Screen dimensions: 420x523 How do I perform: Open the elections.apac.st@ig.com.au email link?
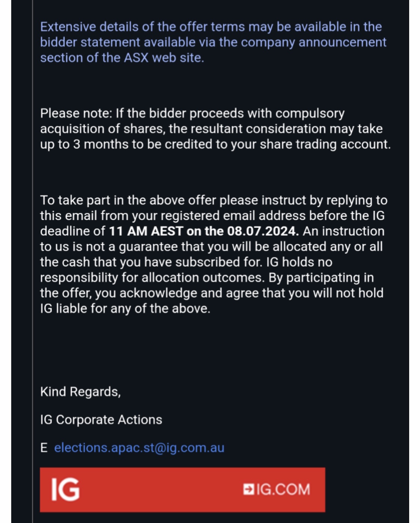point(139,448)
